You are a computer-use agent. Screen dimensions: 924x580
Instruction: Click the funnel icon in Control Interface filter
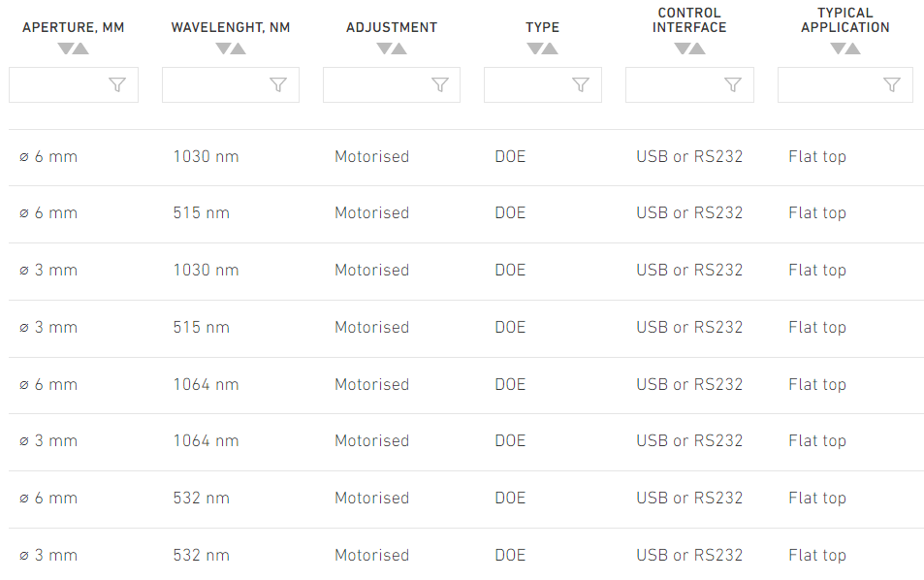click(x=733, y=85)
